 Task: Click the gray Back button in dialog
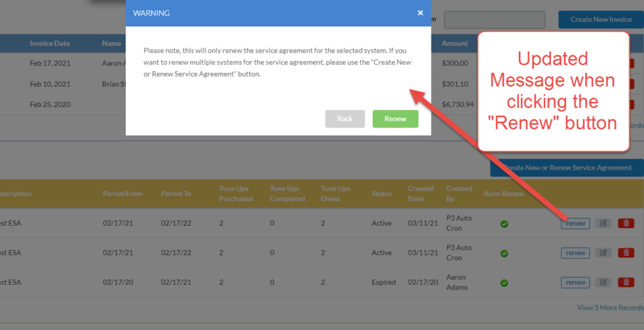pos(345,119)
